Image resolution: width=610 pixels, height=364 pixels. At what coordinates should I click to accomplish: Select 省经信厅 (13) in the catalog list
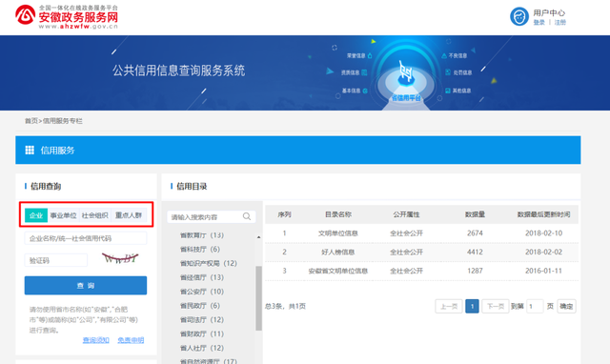tap(202, 277)
